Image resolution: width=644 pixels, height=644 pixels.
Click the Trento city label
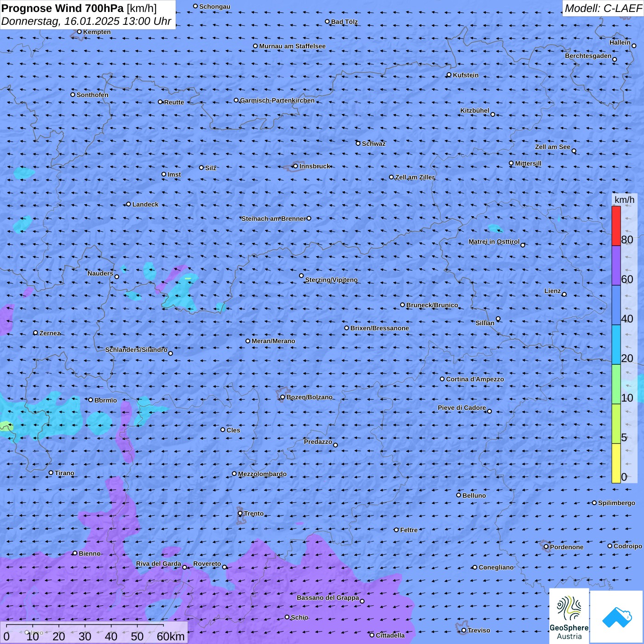[254, 513]
